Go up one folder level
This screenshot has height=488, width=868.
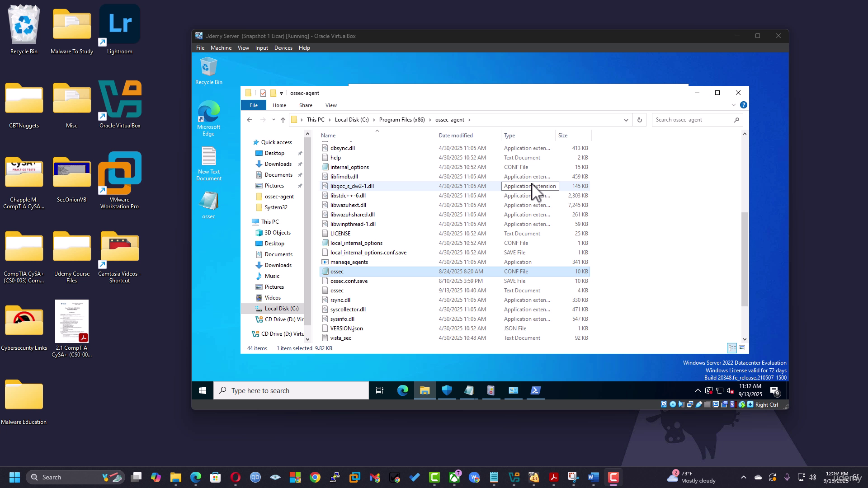[x=283, y=120]
